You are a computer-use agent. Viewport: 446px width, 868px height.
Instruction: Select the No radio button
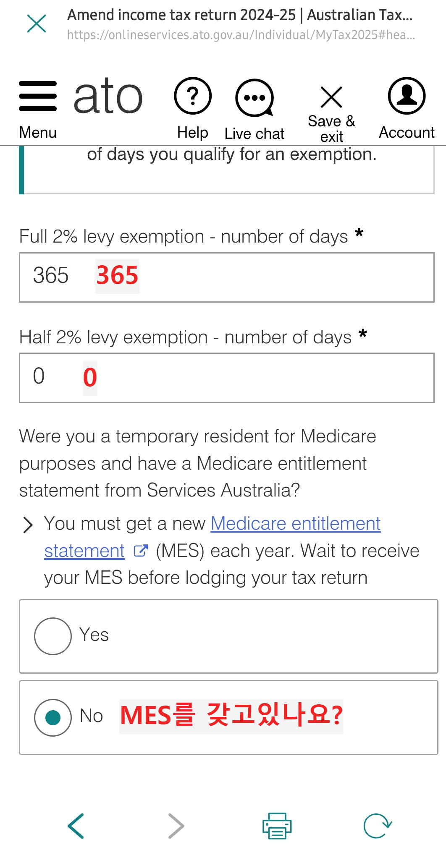click(x=53, y=717)
